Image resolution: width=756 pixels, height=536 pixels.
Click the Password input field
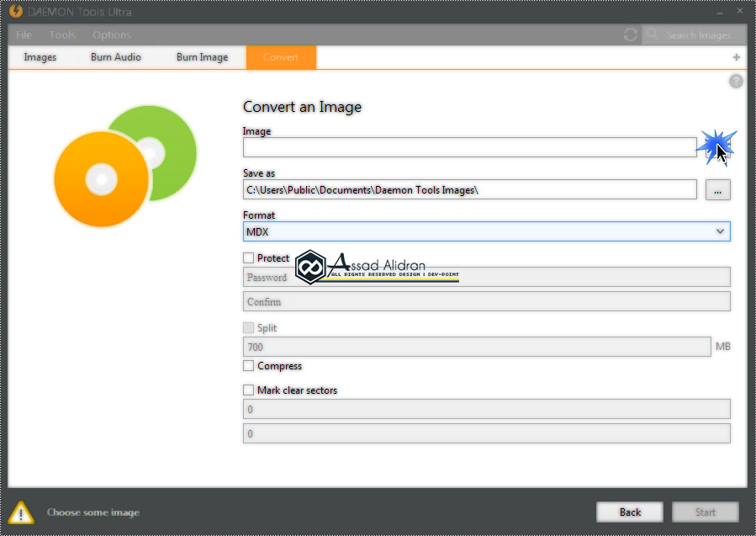pos(487,277)
